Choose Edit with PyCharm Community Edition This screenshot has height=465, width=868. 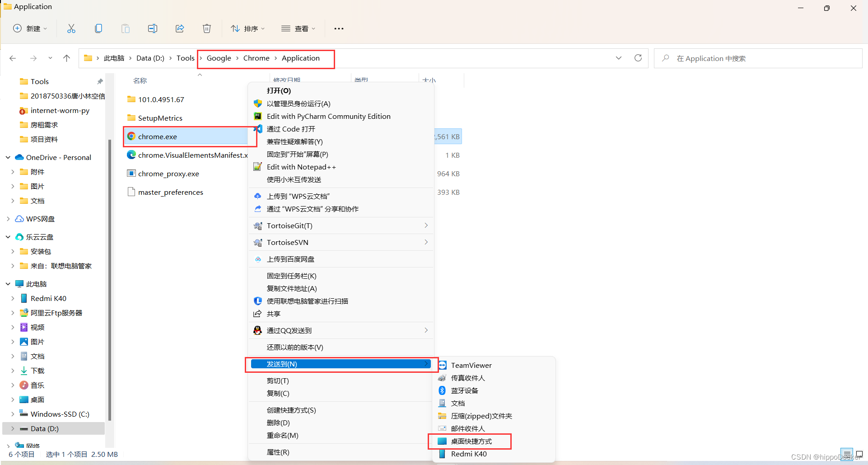point(341,116)
